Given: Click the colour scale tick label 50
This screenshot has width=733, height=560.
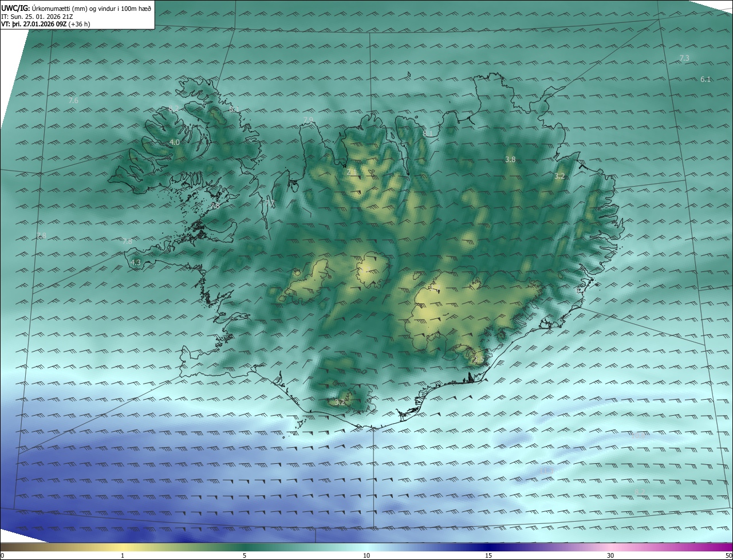Looking at the screenshot, I should point(728,555).
